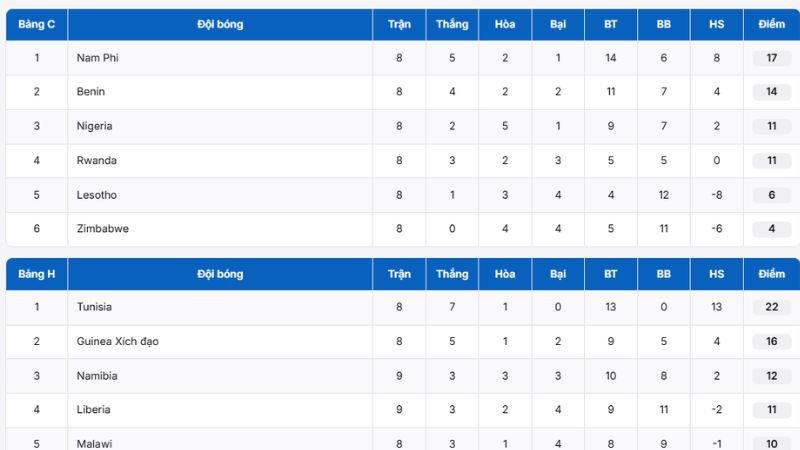Open the Guinea Xích đạo team link

click(117, 341)
